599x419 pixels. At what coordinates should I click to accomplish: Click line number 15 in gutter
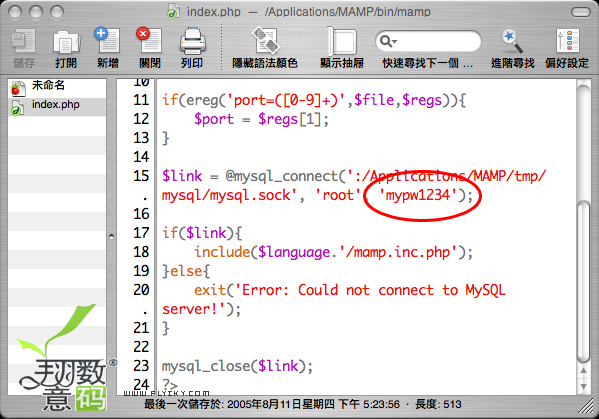point(141,176)
